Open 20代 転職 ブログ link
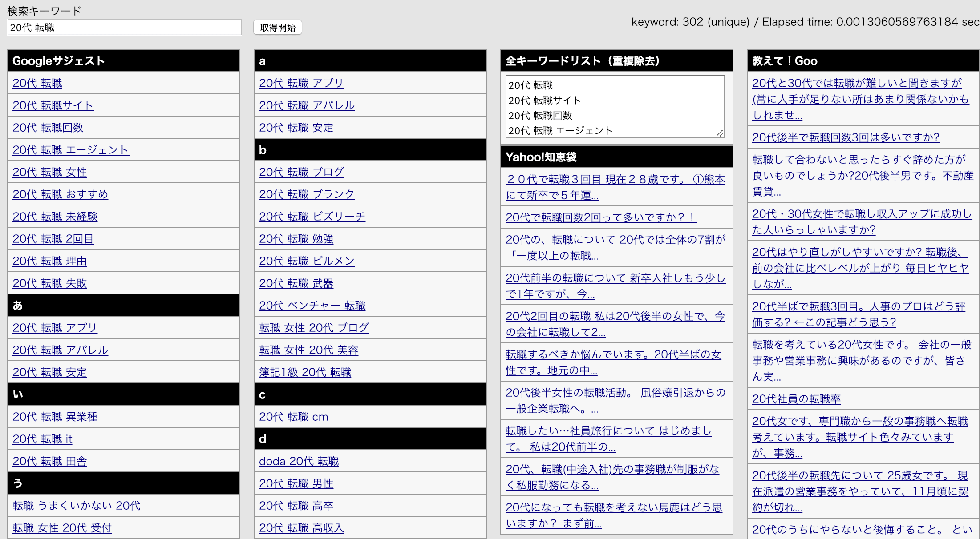Image resolution: width=980 pixels, height=539 pixels. point(302,172)
